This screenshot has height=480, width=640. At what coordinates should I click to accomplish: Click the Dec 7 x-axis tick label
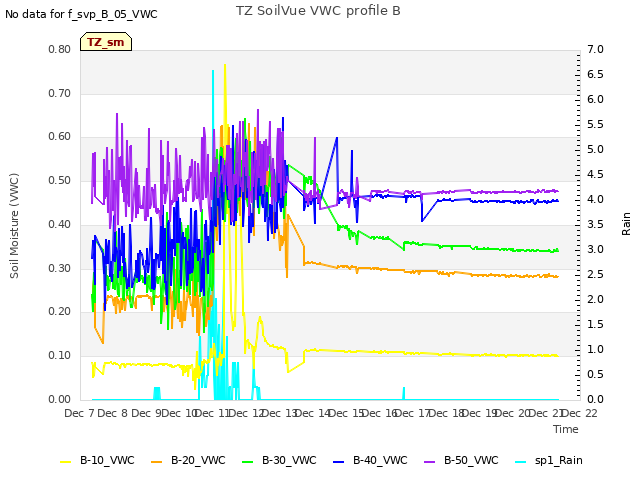[79, 413]
